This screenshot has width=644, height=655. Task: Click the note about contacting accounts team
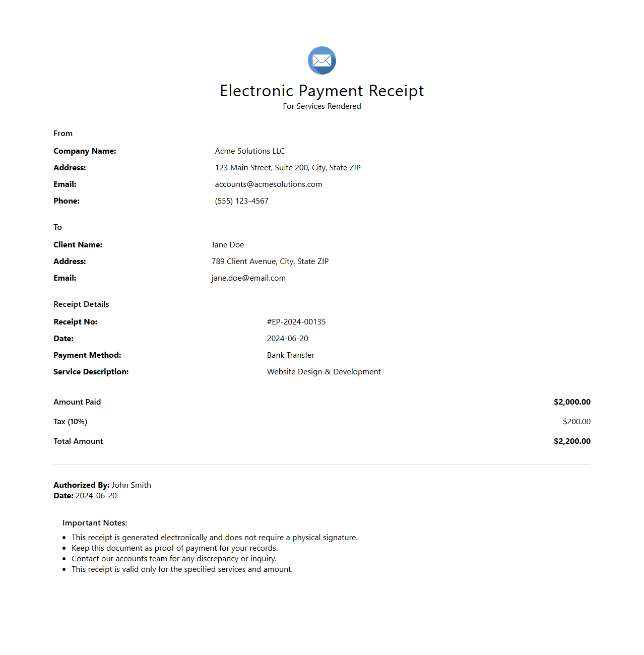[x=174, y=559]
